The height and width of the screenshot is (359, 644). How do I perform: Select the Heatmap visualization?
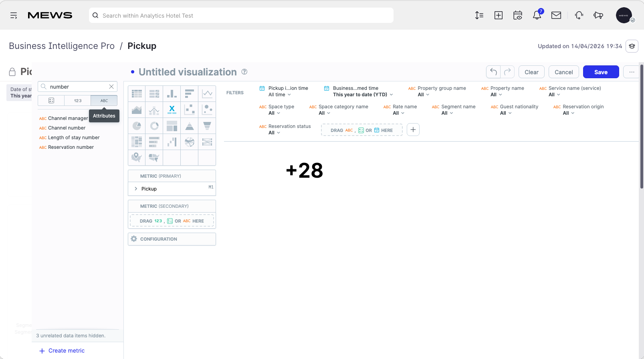tap(137, 142)
